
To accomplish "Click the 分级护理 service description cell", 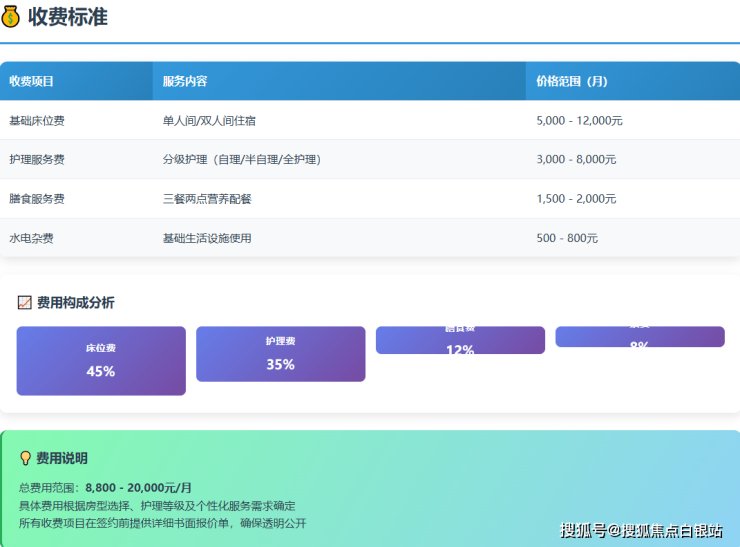I will pyautogui.click(x=241, y=159).
